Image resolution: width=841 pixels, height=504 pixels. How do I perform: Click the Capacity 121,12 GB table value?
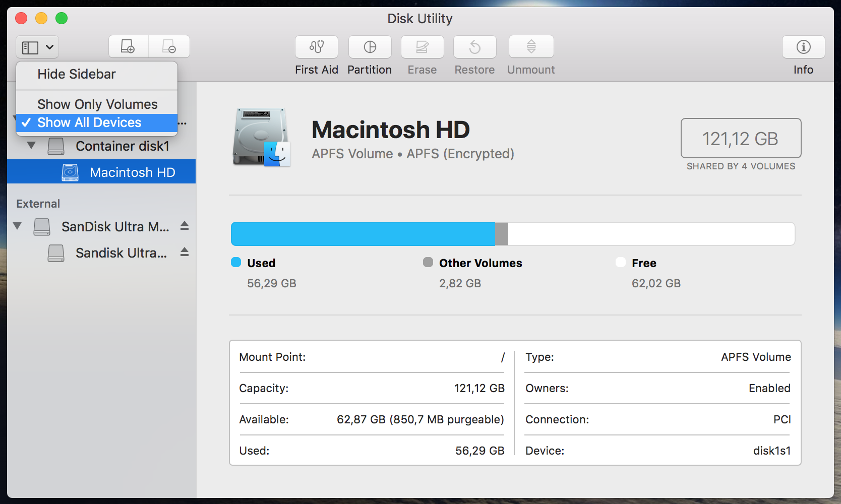coord(479,388)
